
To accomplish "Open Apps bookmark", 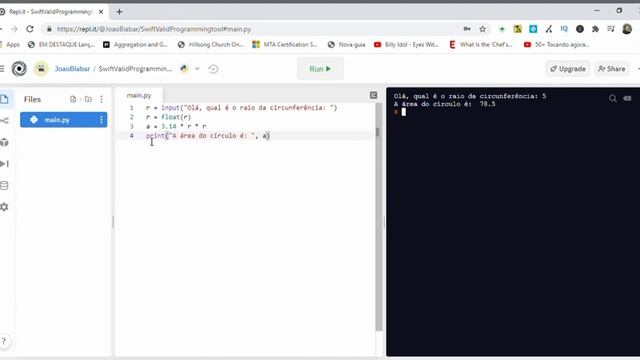I will click(x=9, y=44).
